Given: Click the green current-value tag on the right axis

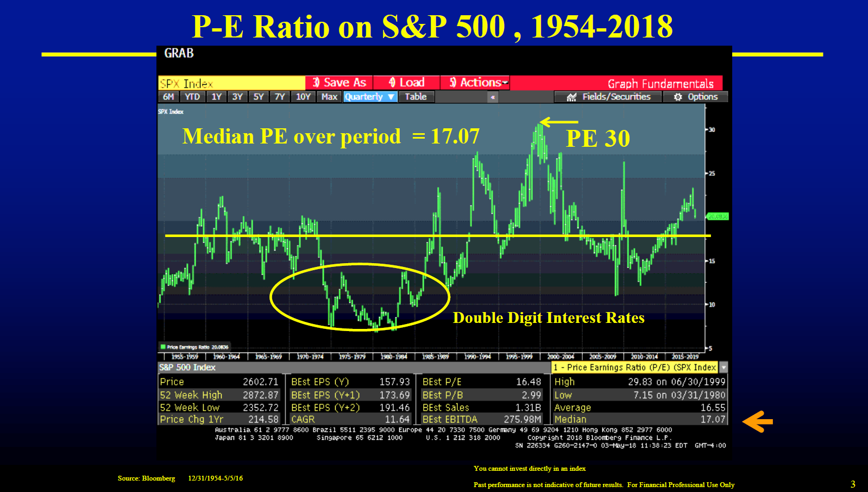Looking at the screenshot, I should pos(718,216).
